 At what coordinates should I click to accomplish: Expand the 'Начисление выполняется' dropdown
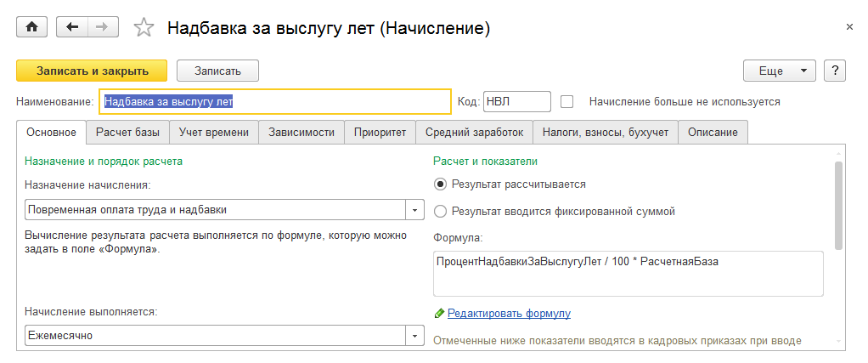[x=414, y=336]
